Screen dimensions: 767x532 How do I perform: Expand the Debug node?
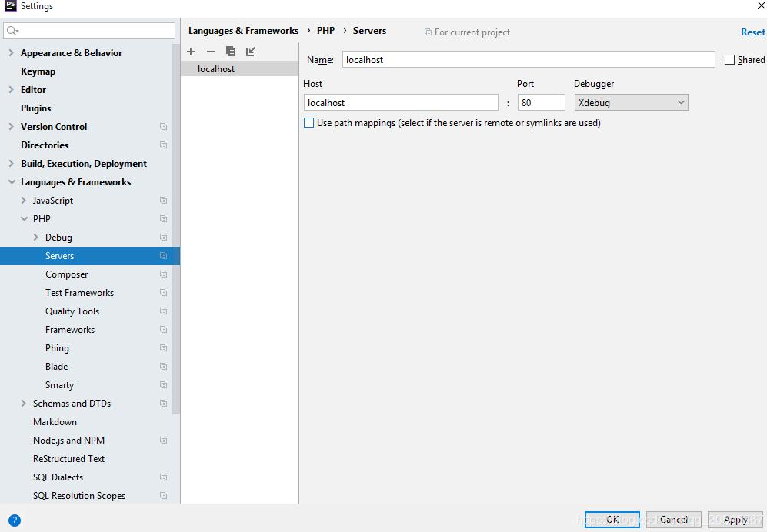coord(35,237)
